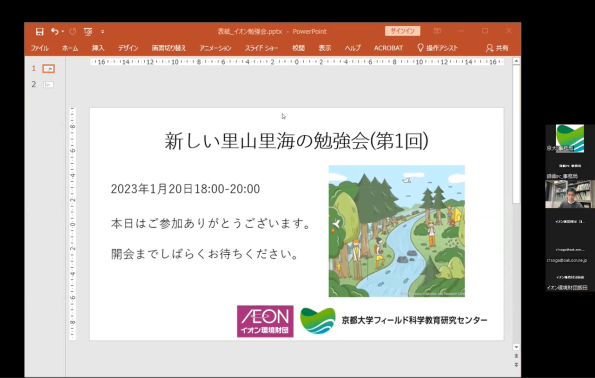This screenshot has height=378, width=595.
Task: Click the text 開会までしばらくお待ちください。
Action: point(205,254)
